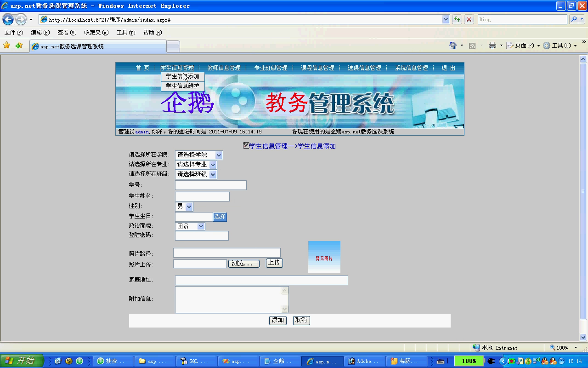This screenshot has width=588, height=368.
Task: Click the Print icon in command bar
Action: pyautogui.click(x=492, y=46)
